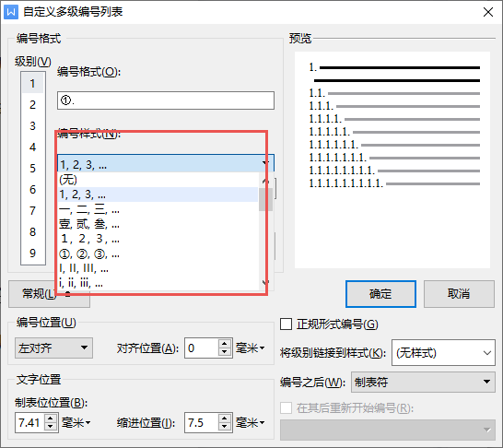Click the 常规(L) button
Image resolution: width=503 pixels, height=448 pixels.
(49, 294)
